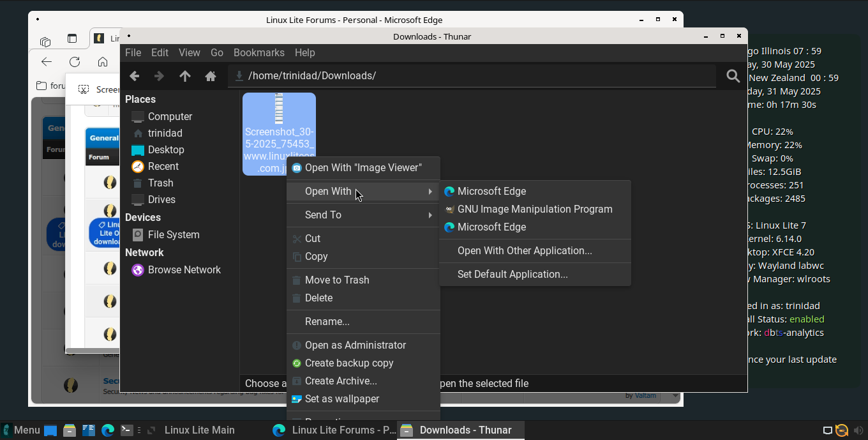Click the Downloads - Thunar taskbar button

tap(461, 430)
